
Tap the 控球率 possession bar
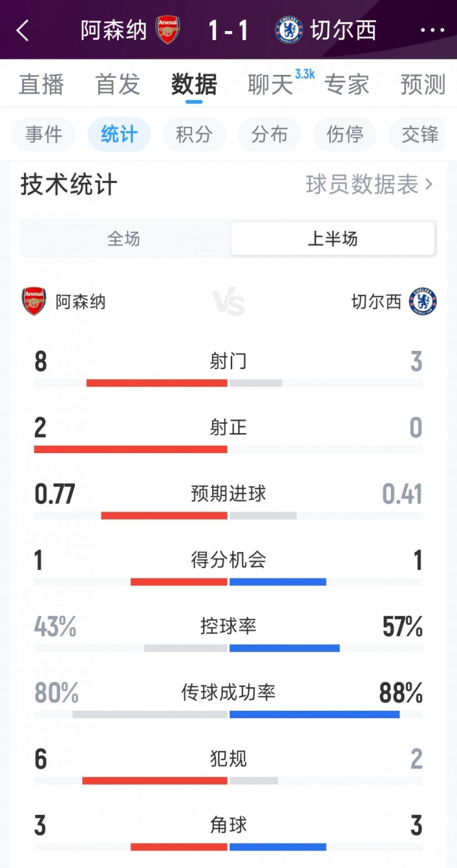pyautogui.click(x=228, y=647)
